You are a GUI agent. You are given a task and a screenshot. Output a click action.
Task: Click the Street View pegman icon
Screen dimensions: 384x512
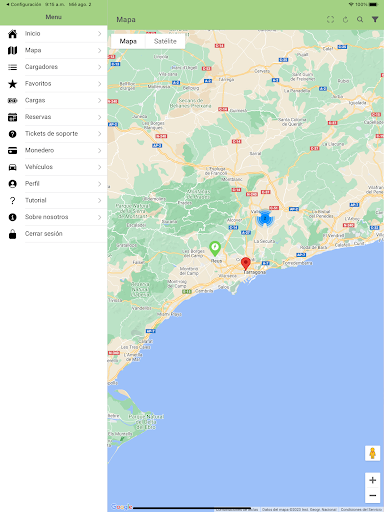[372, 453]
